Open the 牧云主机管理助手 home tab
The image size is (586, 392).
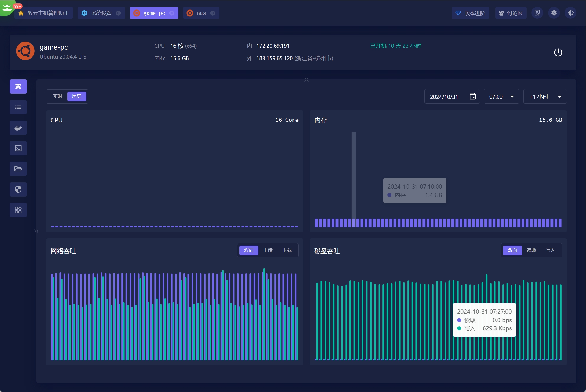click(44, 13)
